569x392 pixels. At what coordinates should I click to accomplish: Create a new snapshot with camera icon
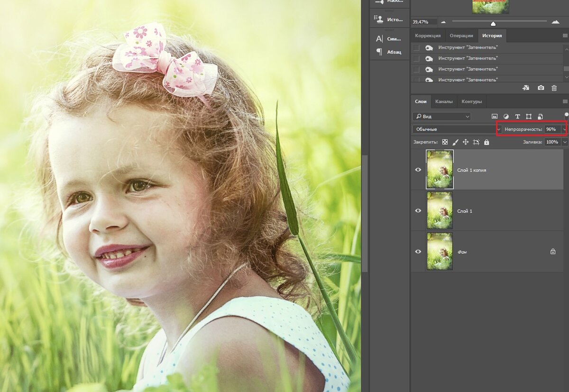(541, 88)
